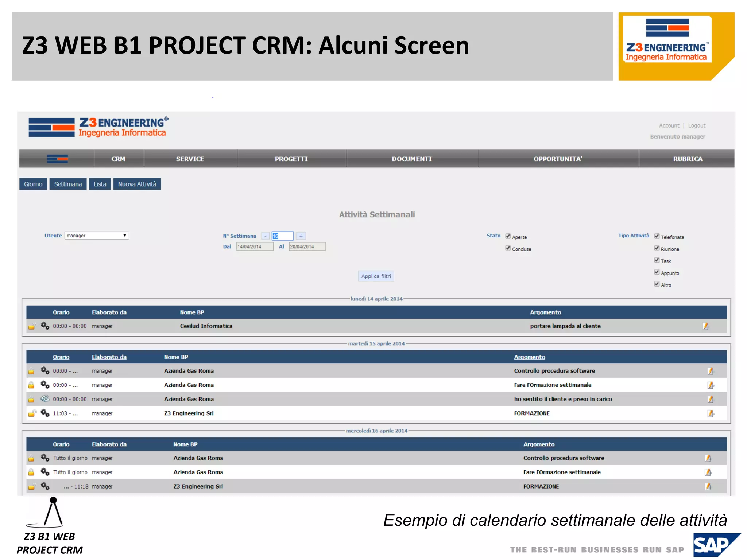Open the CRM menu

(118, 159)
